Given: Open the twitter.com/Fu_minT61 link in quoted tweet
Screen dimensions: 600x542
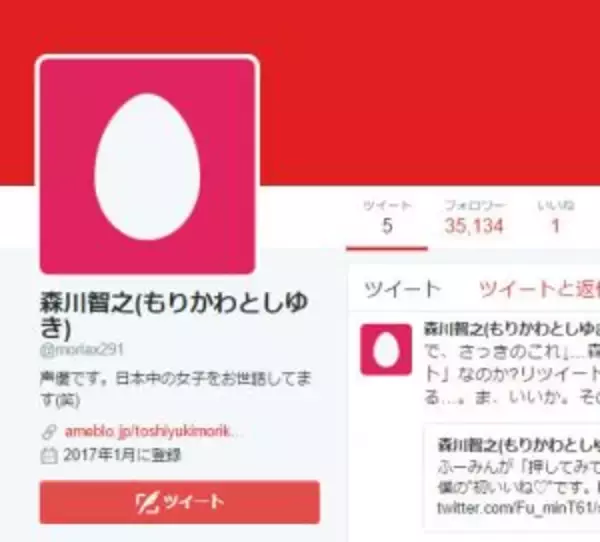Looking at the screenshot, I should click(518, 509).
